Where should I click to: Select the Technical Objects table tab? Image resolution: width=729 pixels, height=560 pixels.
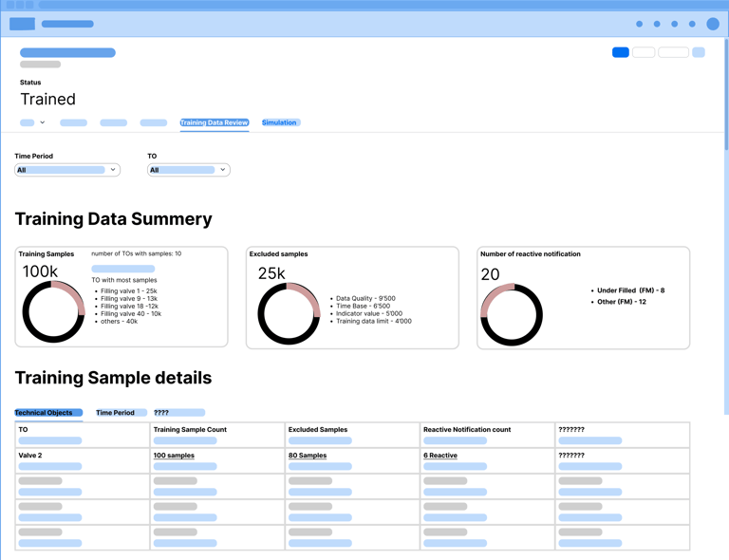pyautogui.click(x=48, y=413)
